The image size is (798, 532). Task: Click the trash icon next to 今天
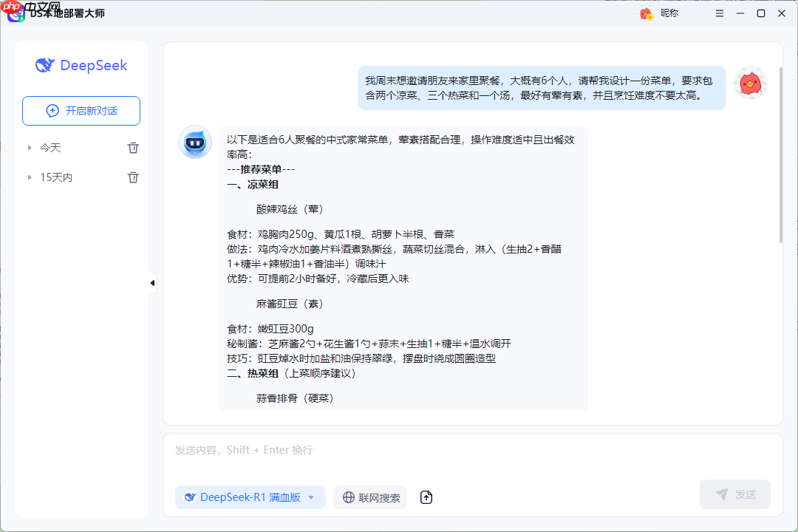pos(133,147)
